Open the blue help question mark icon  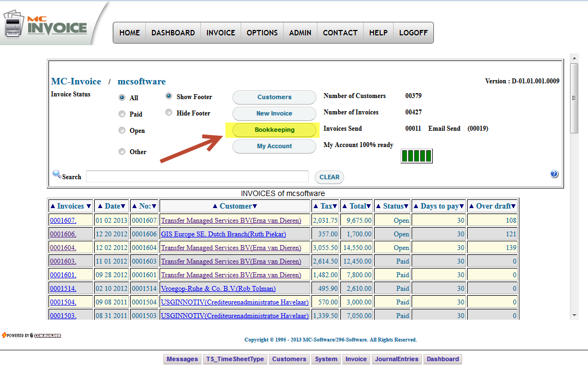(x=554, y=174)
